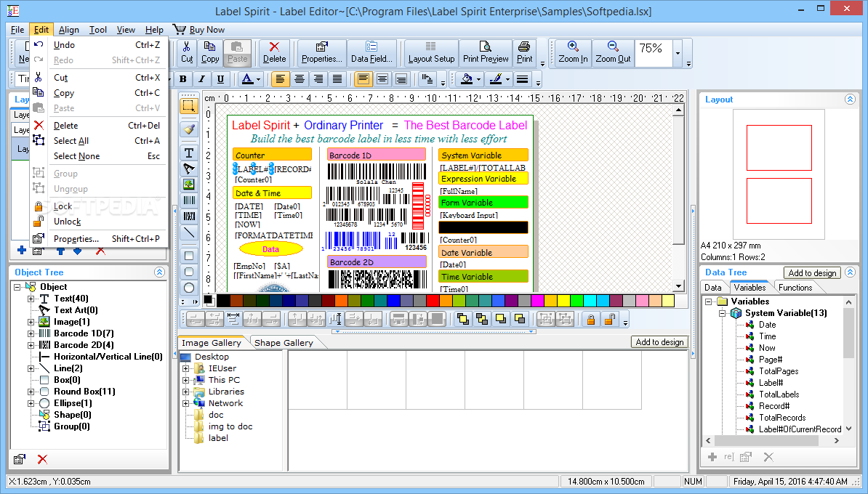Switch to the Functions tab
Viewport: 868px width, 494px height.
click(795, 287)
